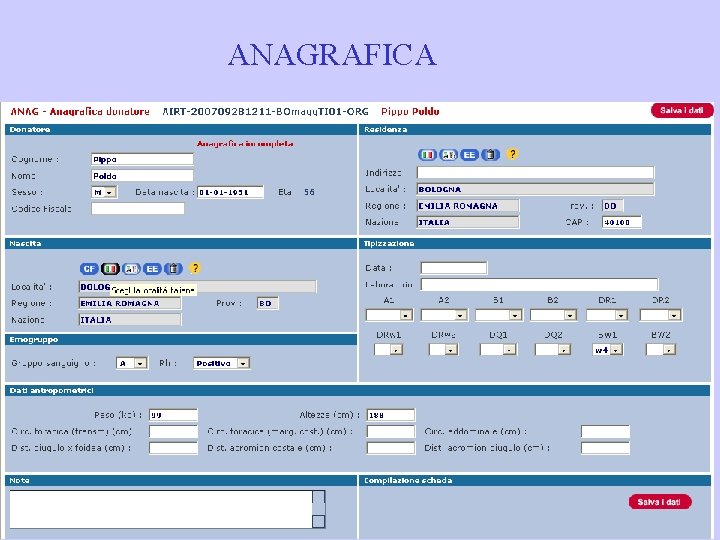Expand the DRW2 dropdown
The image size is (720, 540).
pyautogui.click(x=443, y=350)
